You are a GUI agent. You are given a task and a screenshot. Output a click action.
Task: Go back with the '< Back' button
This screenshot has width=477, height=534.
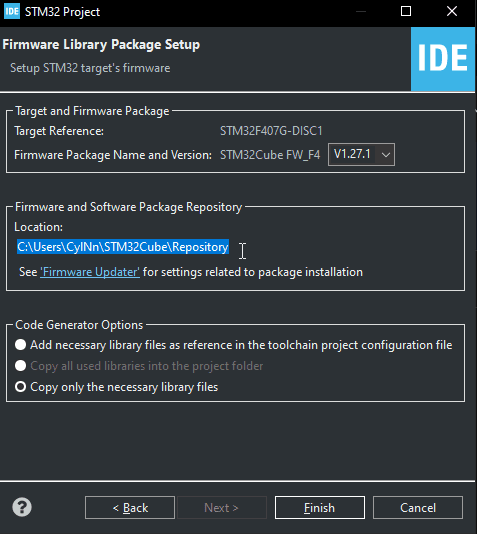130,507
